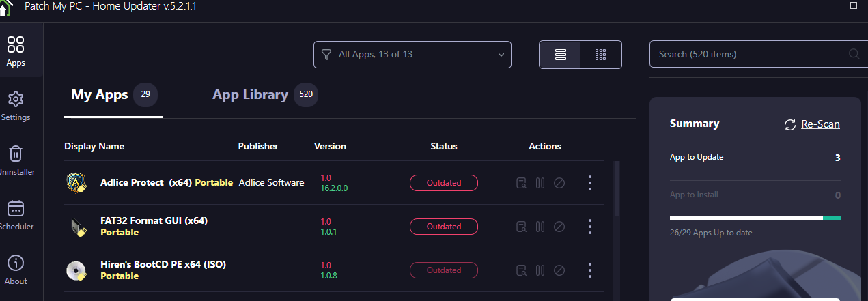Open more options for Adlice Protect

(590, 183)
